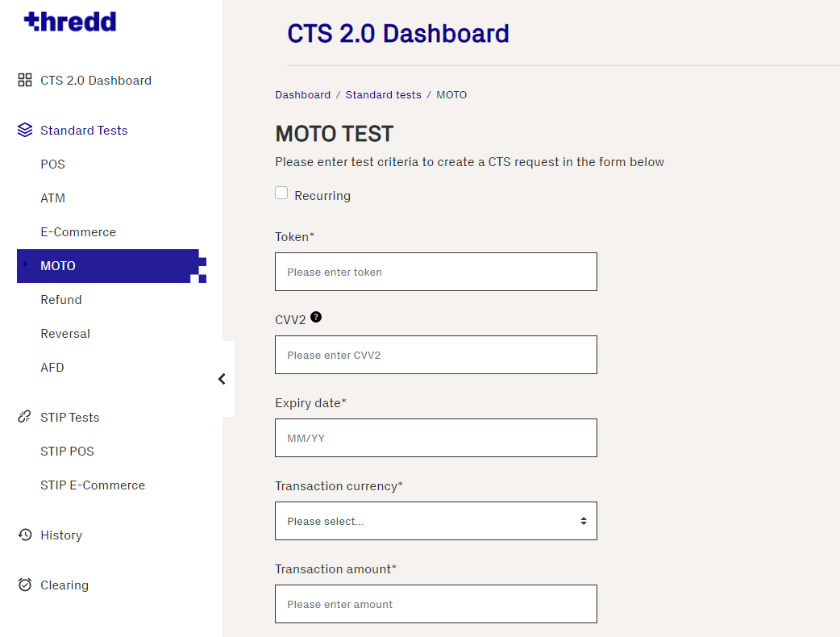840x637 pixels.
Task: Click the Standard Tests layers icon
Action: (25, 131)
